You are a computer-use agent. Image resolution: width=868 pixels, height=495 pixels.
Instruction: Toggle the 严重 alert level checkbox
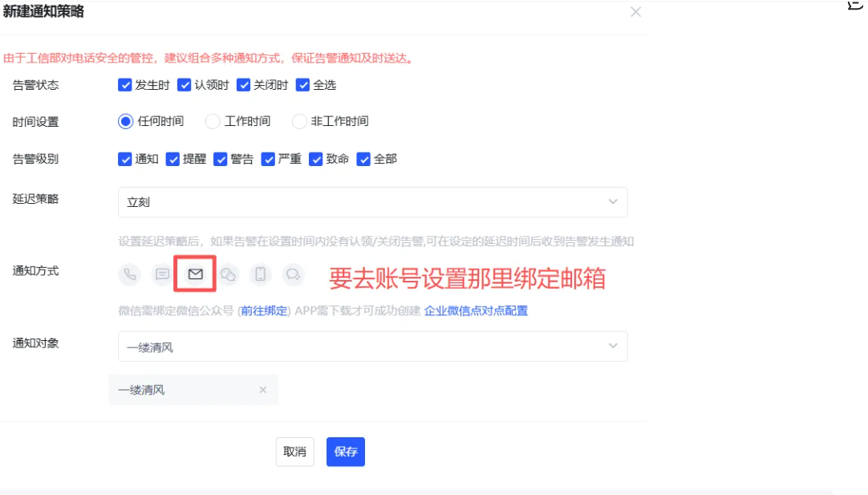[x=268, y=159]
